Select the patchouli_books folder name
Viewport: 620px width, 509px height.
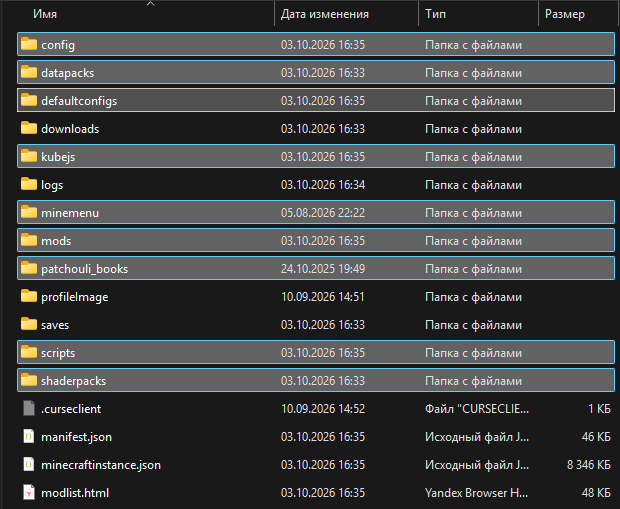click(85, 269)
